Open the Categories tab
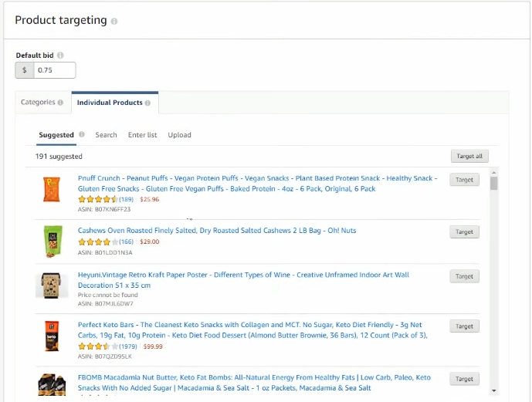532x402 pixels. click(x=38, y=103)
